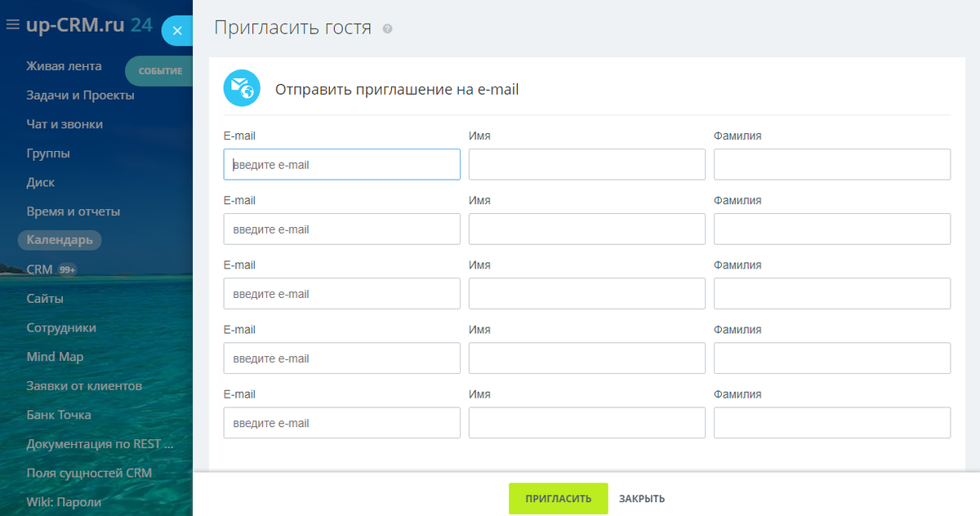
Task: Click the envelope invitation icon
Action: click(x=242, y=88)
